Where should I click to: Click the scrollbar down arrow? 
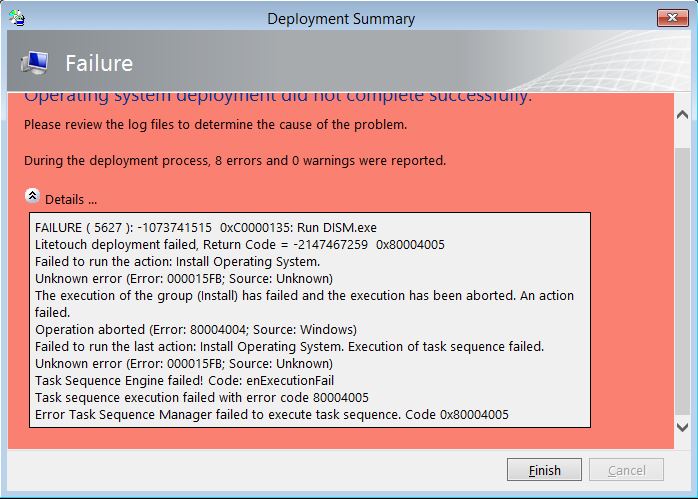[682, 428]
